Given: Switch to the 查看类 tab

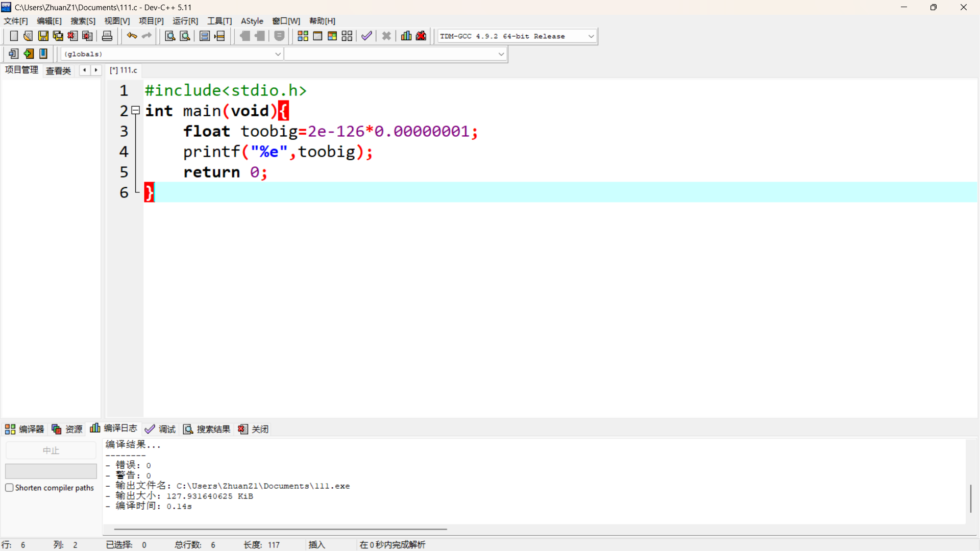Looking at the screenshot, I should click(x=58, y=70).
